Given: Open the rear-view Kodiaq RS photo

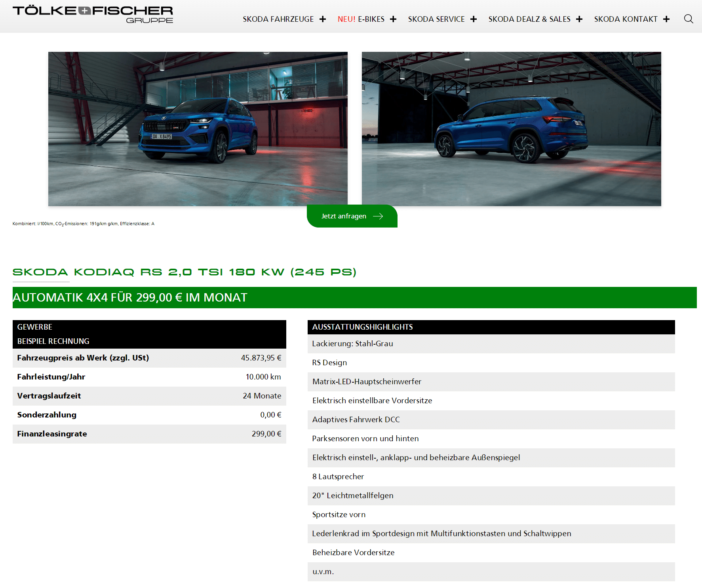Looking at the screenshot, I should tap(512, 129).
